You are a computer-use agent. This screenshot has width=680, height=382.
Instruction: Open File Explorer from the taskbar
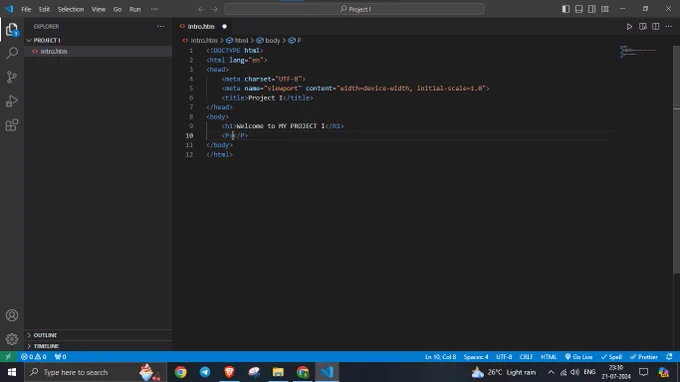click(x=278, y=372)
